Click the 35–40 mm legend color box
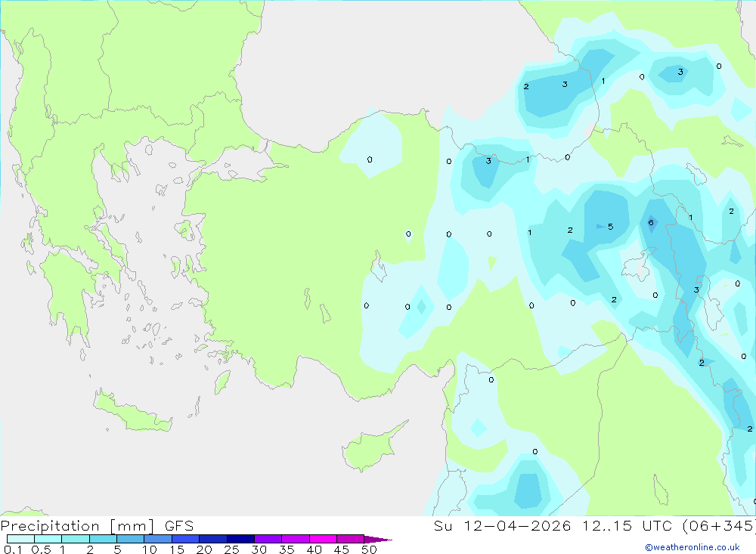 point(296,539)
